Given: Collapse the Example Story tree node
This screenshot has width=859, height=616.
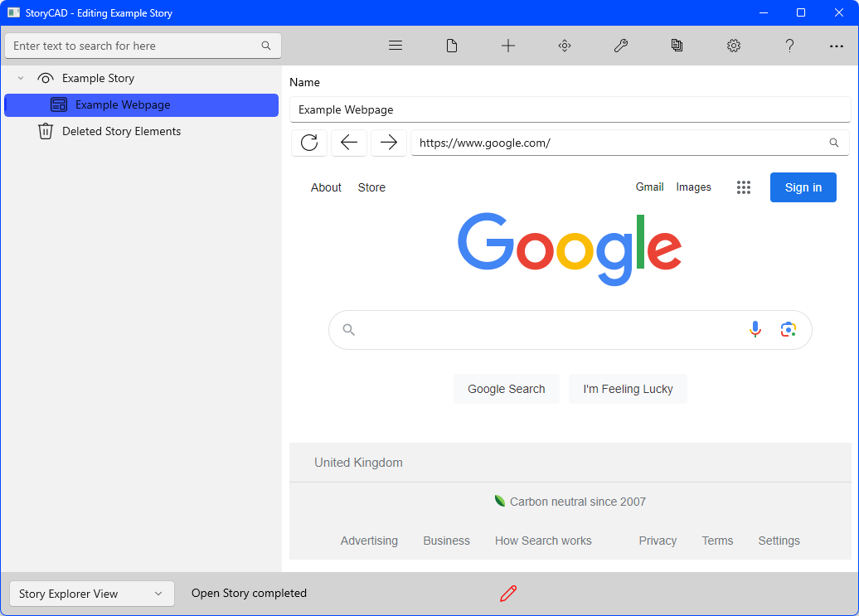Looking at the screenshot, I should (x=21, y=78).
